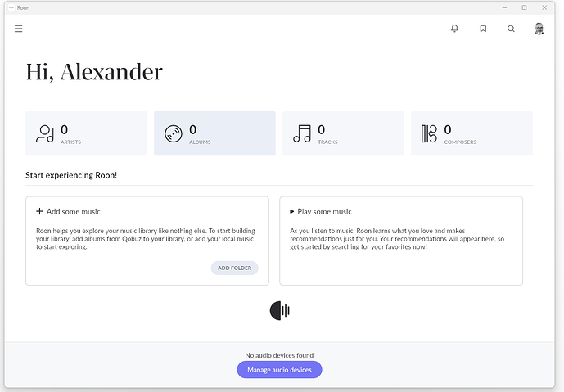
Task: Click the Add some music heading
Action: [x=74, y=211]
